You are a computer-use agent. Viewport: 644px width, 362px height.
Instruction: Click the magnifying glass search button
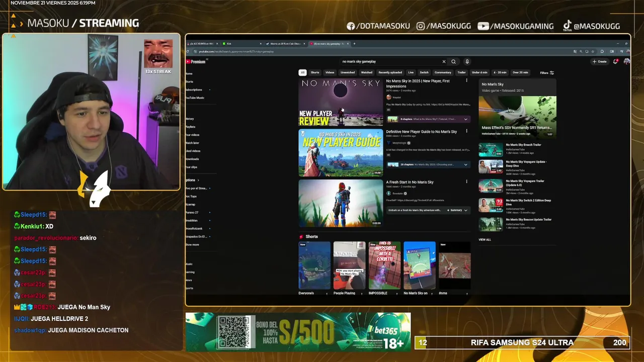click(x=453, y=61)
